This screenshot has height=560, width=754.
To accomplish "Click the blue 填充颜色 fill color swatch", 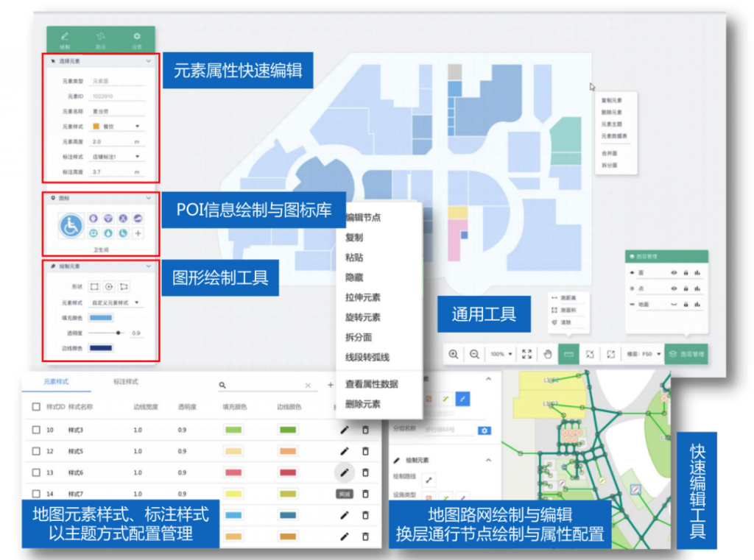I will [101, 318].
